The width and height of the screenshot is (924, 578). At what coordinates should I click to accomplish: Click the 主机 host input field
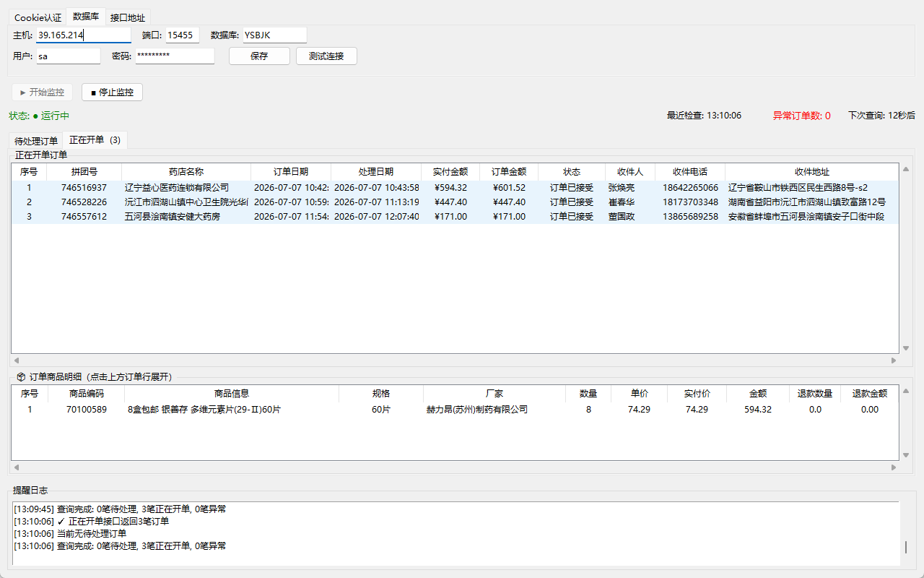84,35
